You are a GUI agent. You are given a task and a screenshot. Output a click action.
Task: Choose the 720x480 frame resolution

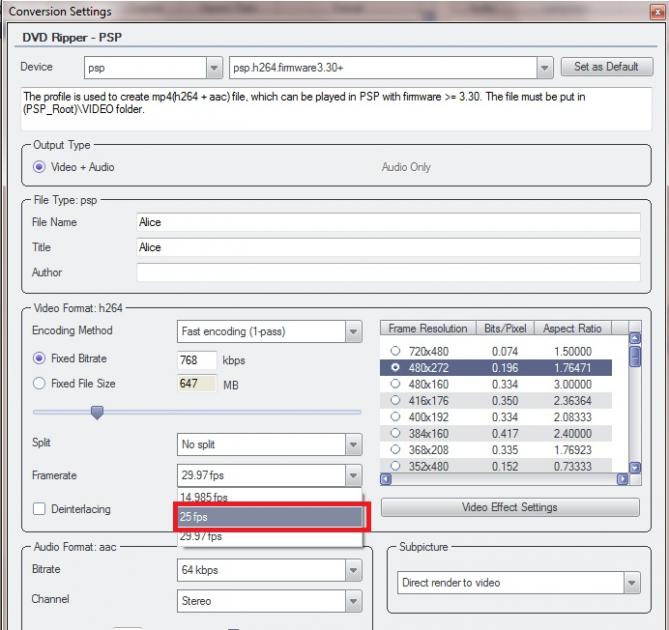click(396, 351)
